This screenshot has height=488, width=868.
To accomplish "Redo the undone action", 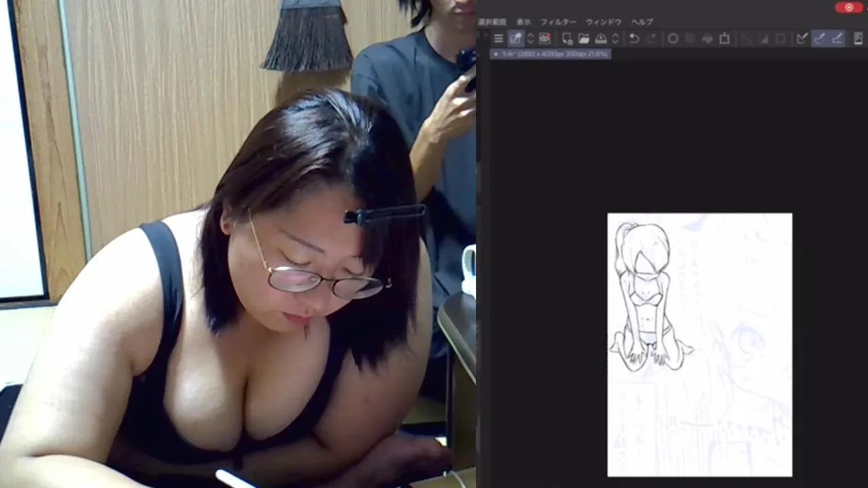I will (651, 39).
